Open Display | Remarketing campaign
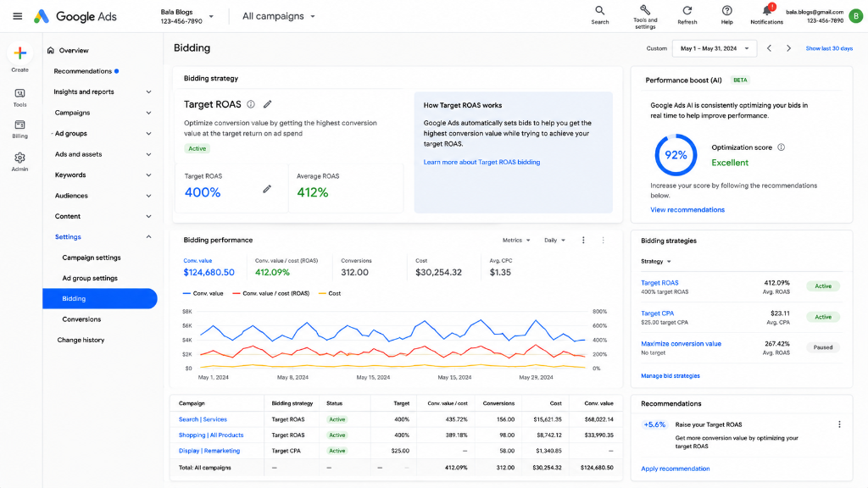Viewport: 868px width, 488px height. [209, 451]
